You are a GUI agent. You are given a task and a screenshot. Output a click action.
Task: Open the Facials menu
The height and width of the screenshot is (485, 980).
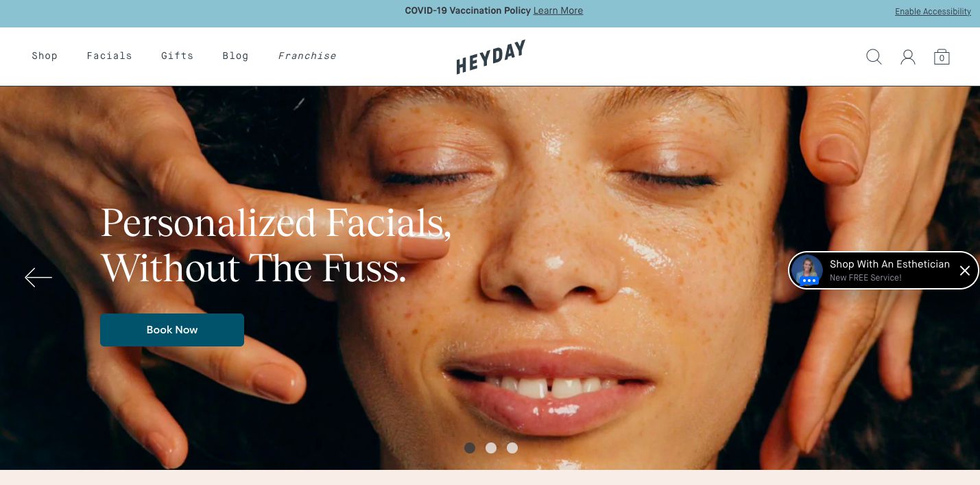click(x=109, y=56)
